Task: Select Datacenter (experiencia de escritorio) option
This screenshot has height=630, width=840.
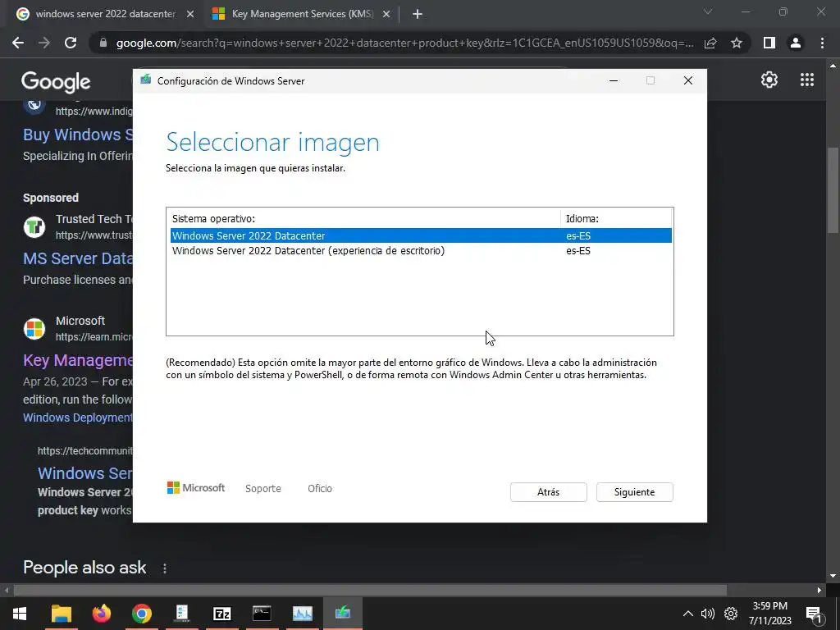Action: 421,251
